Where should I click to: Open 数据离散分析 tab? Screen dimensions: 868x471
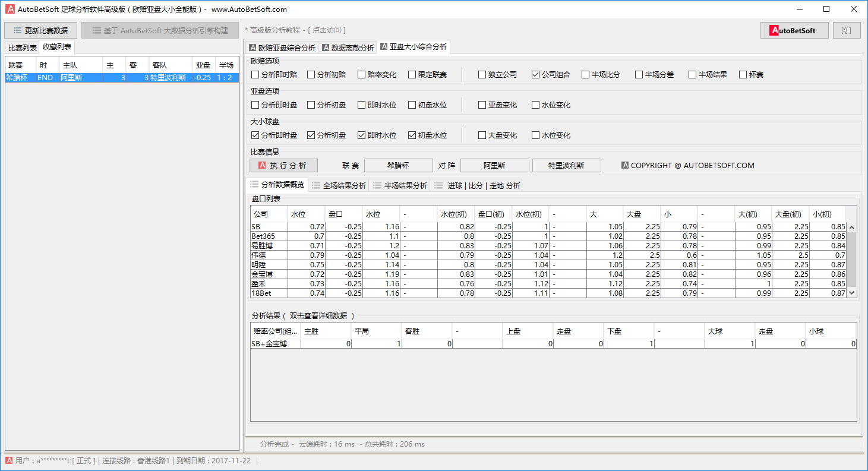click(x=348, y=48)
